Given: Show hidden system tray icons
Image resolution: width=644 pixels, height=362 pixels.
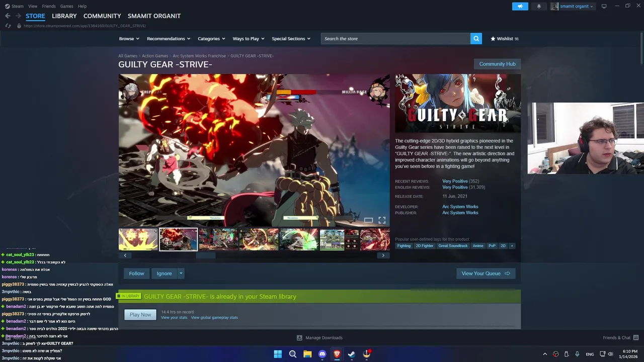Looking at the screenshot, I should coord(545,354).
